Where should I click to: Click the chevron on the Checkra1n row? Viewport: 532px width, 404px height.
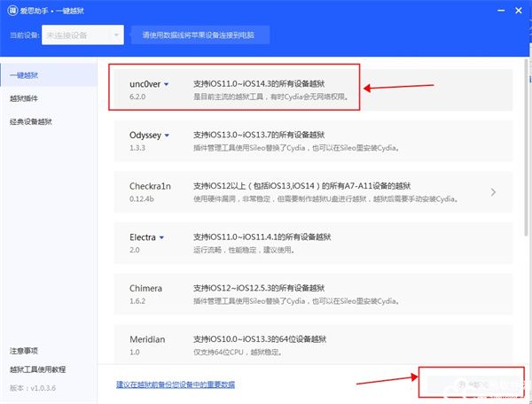[493, 191]
